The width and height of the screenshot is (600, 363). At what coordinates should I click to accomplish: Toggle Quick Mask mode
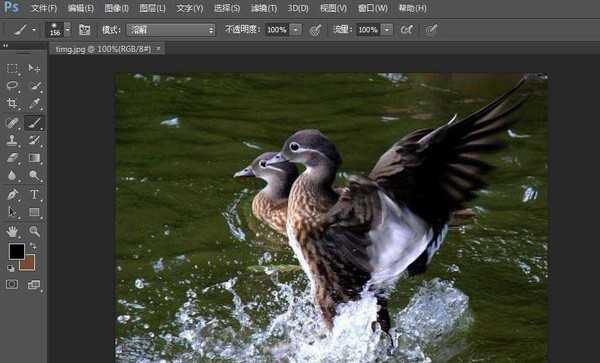tap(12, 284)
